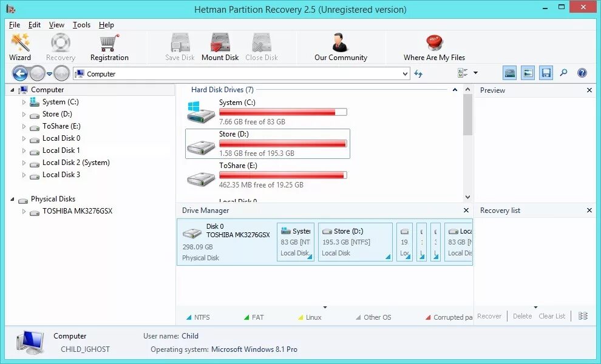The width and height of the screenshot is (601, 364).
Task: Click Store (D:) usage bar
Action: [x=283, y=143]
